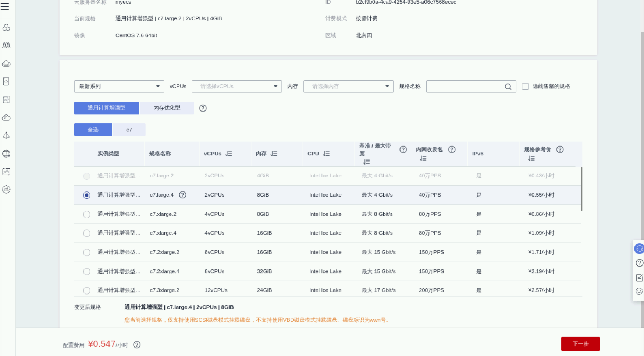Image resolution: width=644 pixels, height=356 pixels.
Task: Select the c7 filter tab
Action: (129, 130)
